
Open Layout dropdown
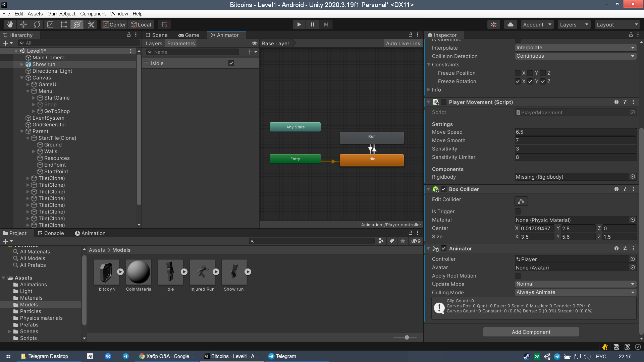[x=617, y=24]
